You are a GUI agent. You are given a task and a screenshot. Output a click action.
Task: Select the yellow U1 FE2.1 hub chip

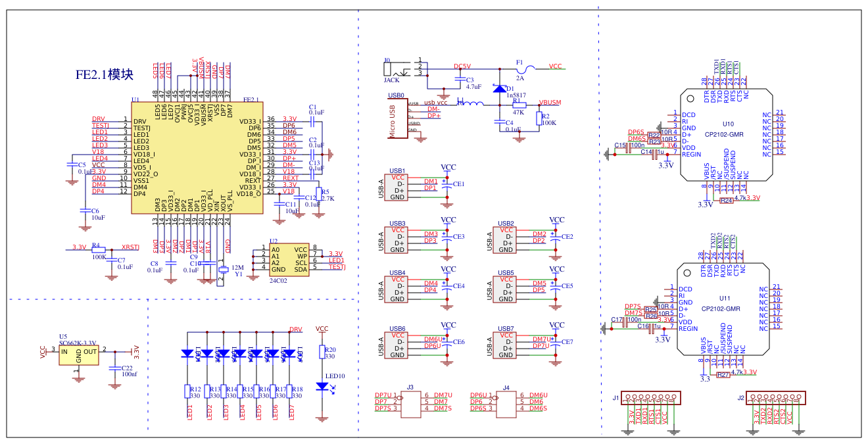point(196,158)
